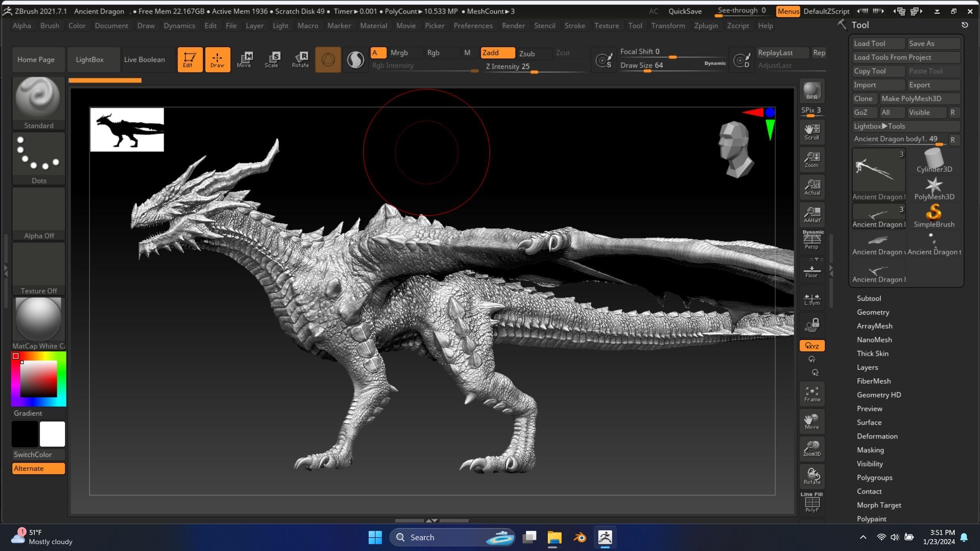Select the Cylinder3D tool
980x551 pixels.
(x=934, y=161)
